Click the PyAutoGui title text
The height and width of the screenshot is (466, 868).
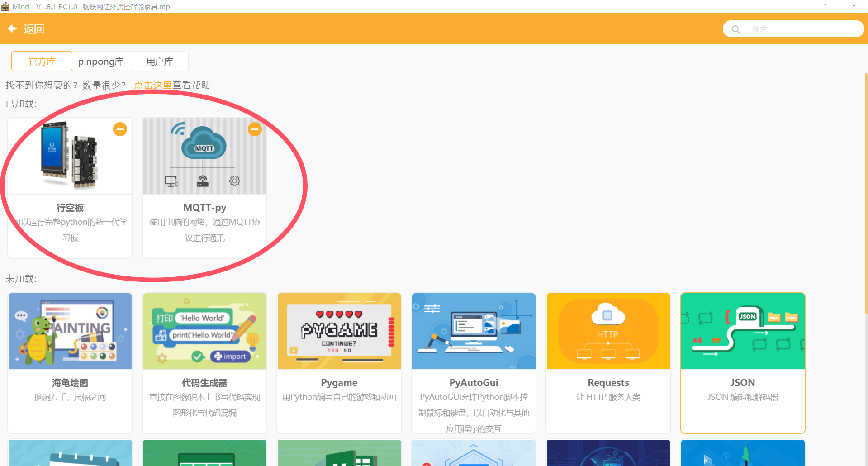click(474, 383)
